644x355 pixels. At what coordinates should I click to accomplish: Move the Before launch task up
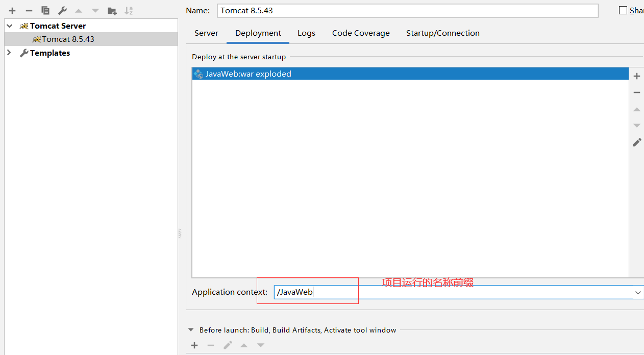244,345
